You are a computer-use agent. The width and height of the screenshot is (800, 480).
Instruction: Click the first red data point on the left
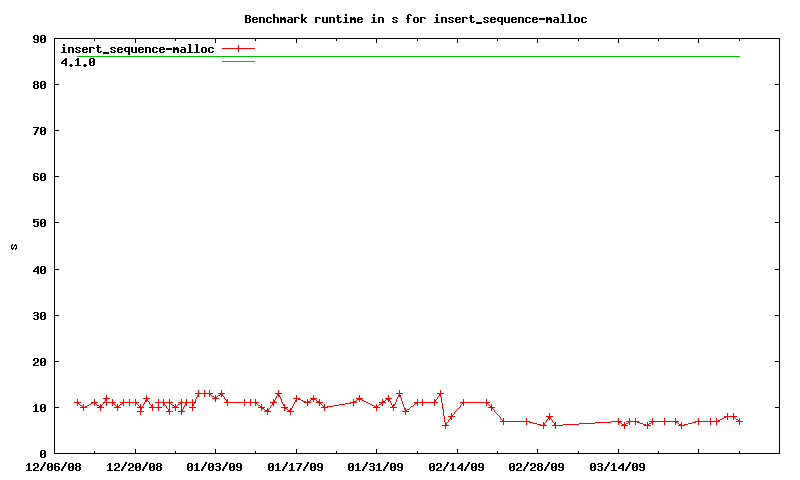[x=77, y=403]
